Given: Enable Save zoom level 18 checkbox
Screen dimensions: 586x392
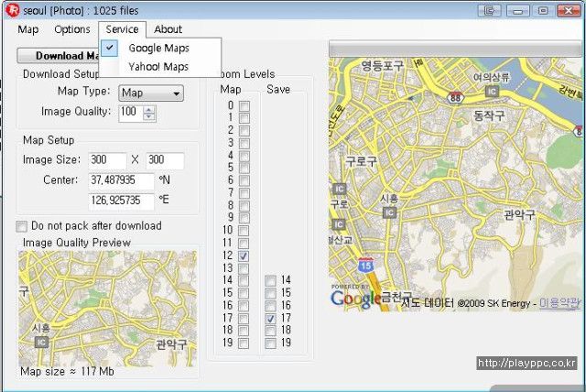Looking at the screenshot, I should pos(270,331).
